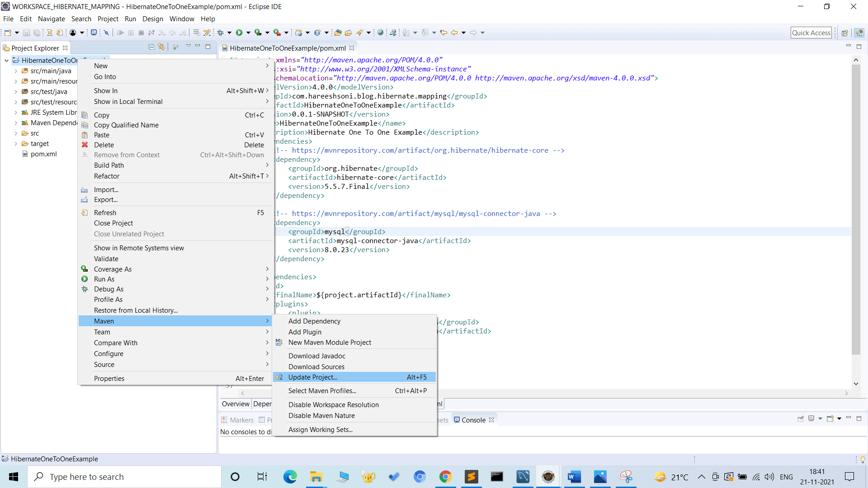Screen dimensions: 868x488
Task: Minimize the Project Explorer panel
Action: point(198,47)
